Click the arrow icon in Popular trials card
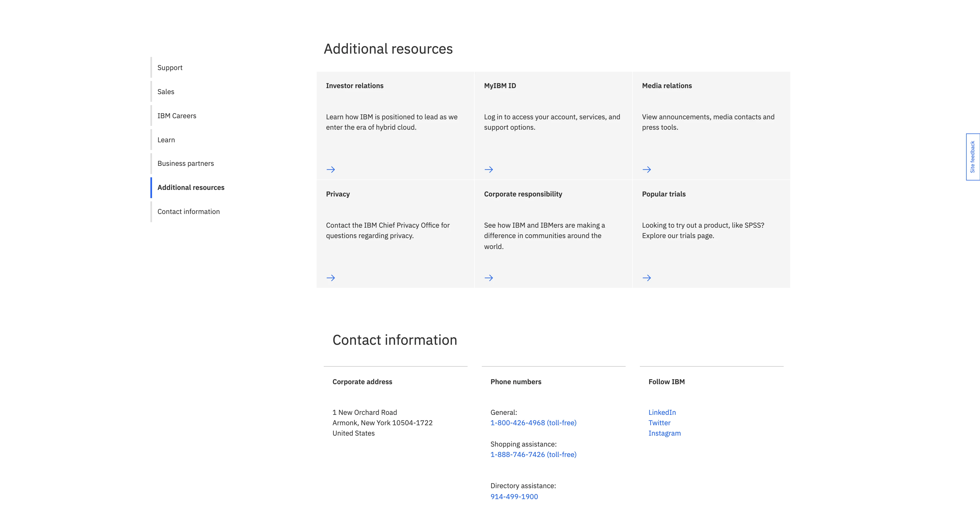The image size is (980, 521). (x=647, y=278)
